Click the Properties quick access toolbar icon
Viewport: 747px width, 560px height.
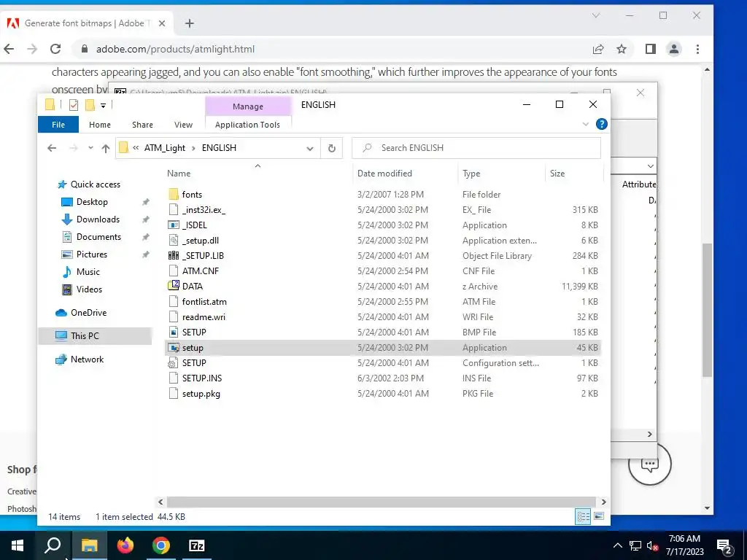74,105
